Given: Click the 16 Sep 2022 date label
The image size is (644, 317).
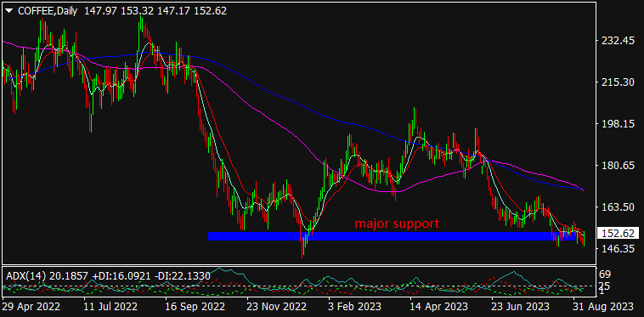Looking at the screenshot, I should pos(195,306).
